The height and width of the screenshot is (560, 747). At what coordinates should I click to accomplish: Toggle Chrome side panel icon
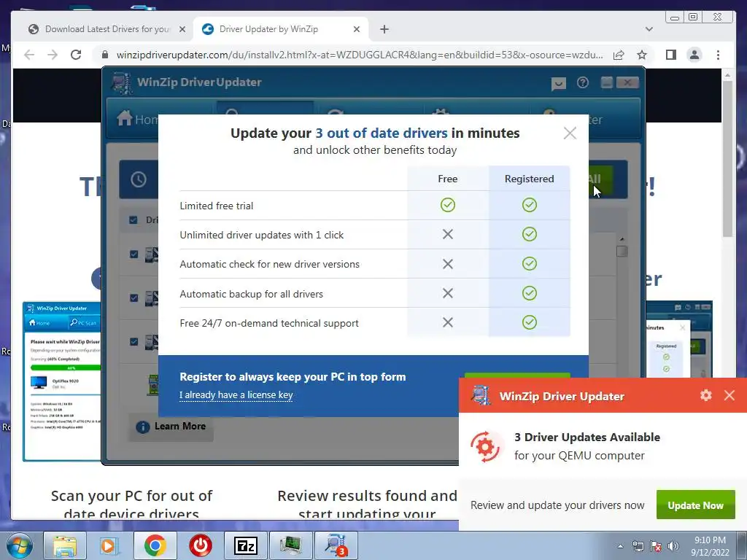671,55
